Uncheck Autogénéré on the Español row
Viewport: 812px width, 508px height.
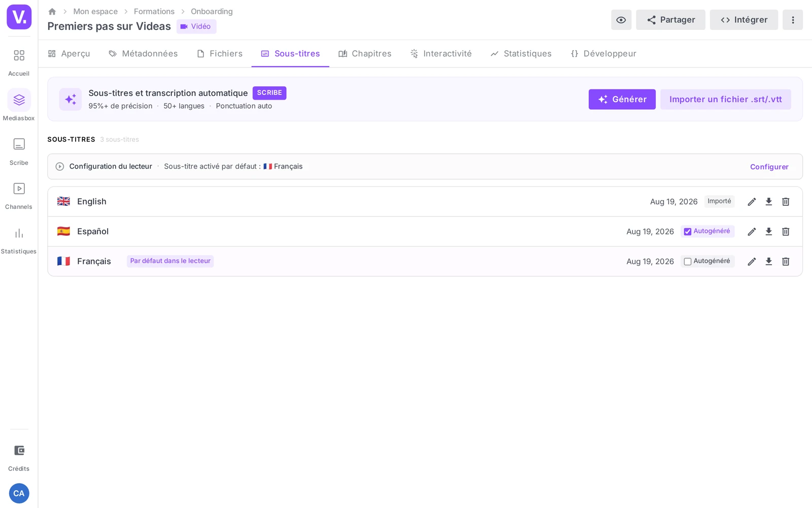click(688, 232)
